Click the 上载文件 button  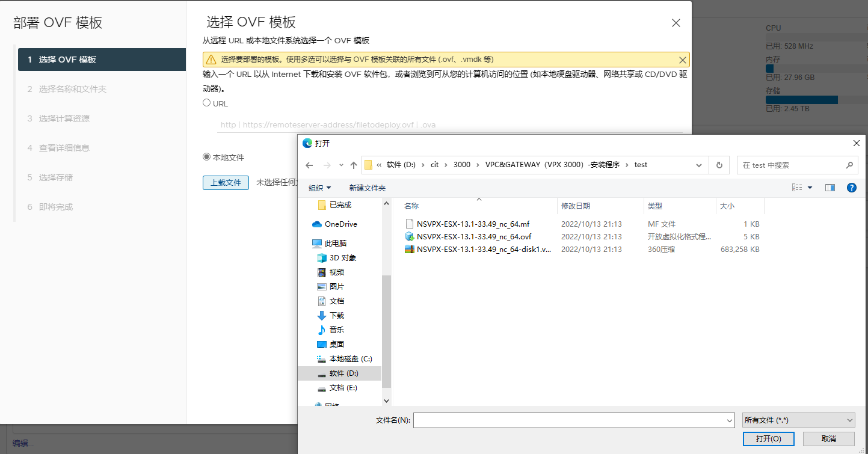pyautogui.click(x=226, y=183)
